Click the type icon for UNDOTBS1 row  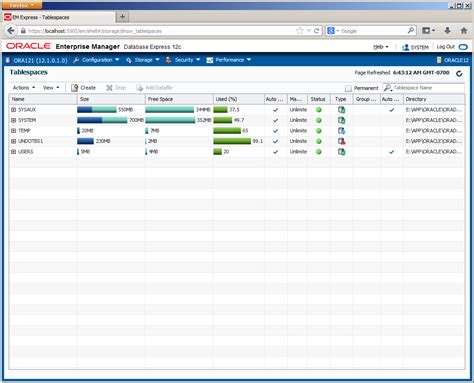[x=341, y=141]
